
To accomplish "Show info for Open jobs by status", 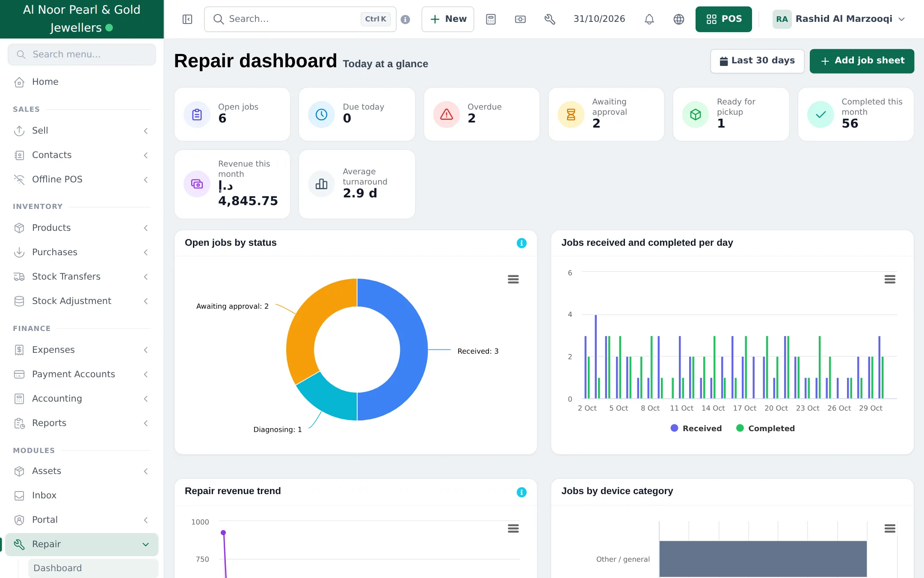I will pos(521,243).
